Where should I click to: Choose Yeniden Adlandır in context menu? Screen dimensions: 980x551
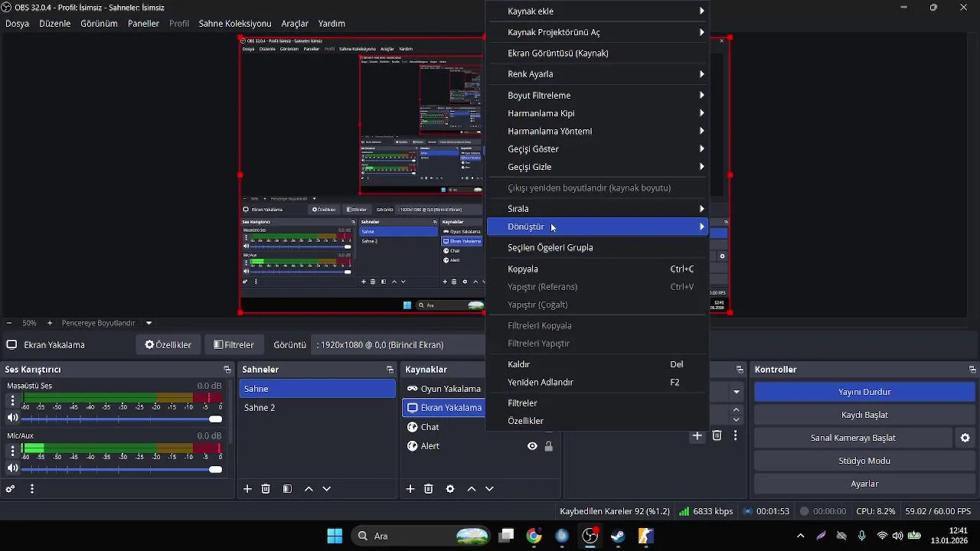click(597, 383)
